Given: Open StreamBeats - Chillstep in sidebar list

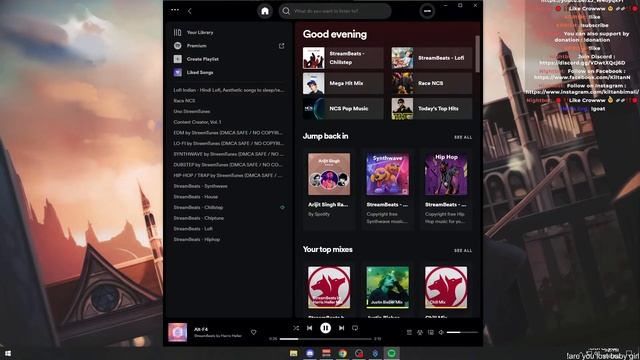Looking at the screenshot, I should point(198,207).
